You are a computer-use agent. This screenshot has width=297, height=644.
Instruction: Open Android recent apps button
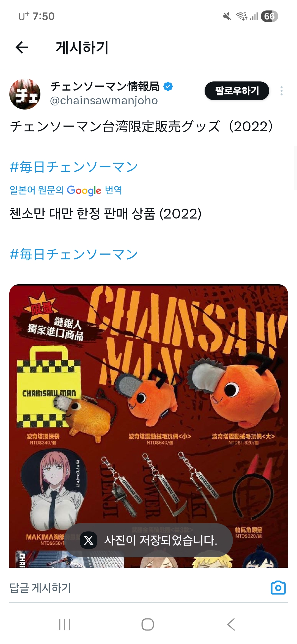click(65, 624)
